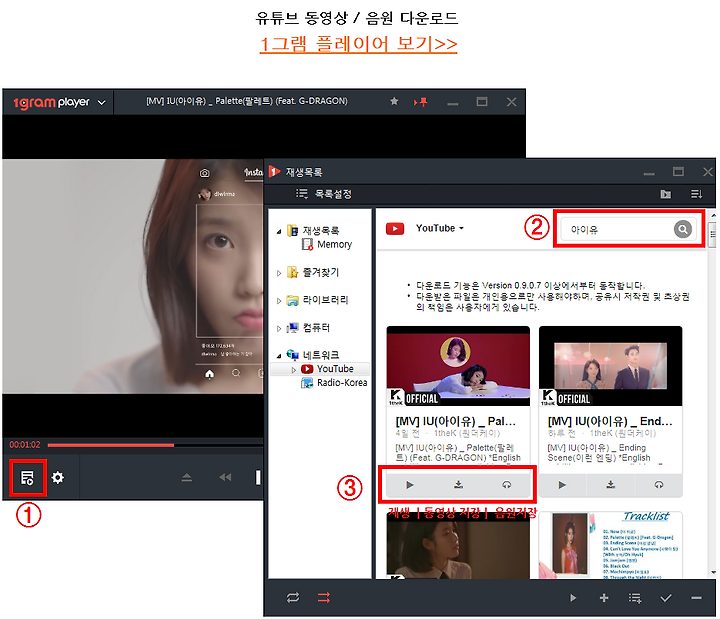This screenshot has height=619, width=720.
Task: Click the folder icon in playlist toolbar
Action: tap(665, 194)
